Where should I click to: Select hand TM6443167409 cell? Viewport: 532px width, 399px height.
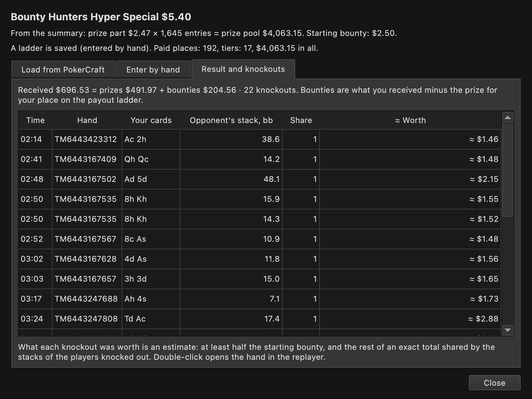pos(87,159)
